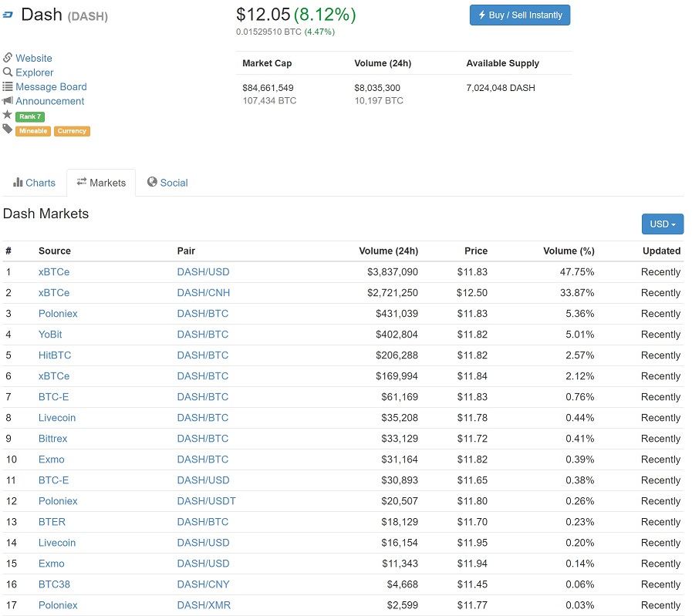Click the star icon next to Rank 7

(x=7, y=115)
